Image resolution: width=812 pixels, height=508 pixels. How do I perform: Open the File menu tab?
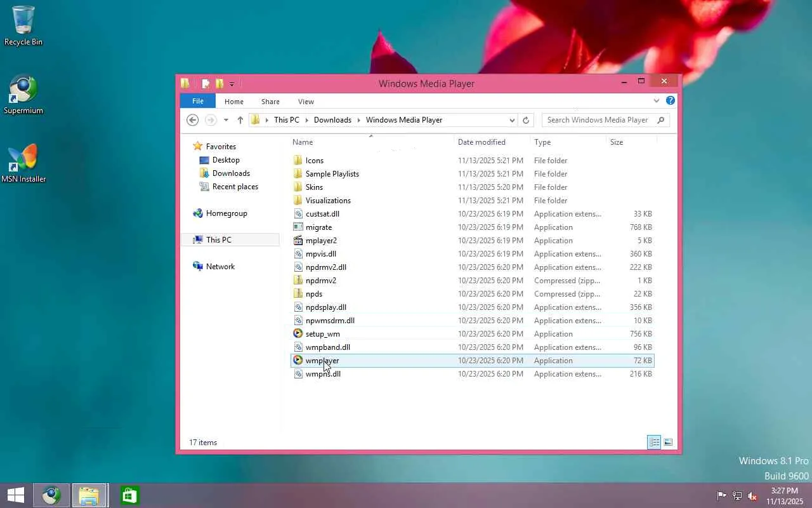198,101
